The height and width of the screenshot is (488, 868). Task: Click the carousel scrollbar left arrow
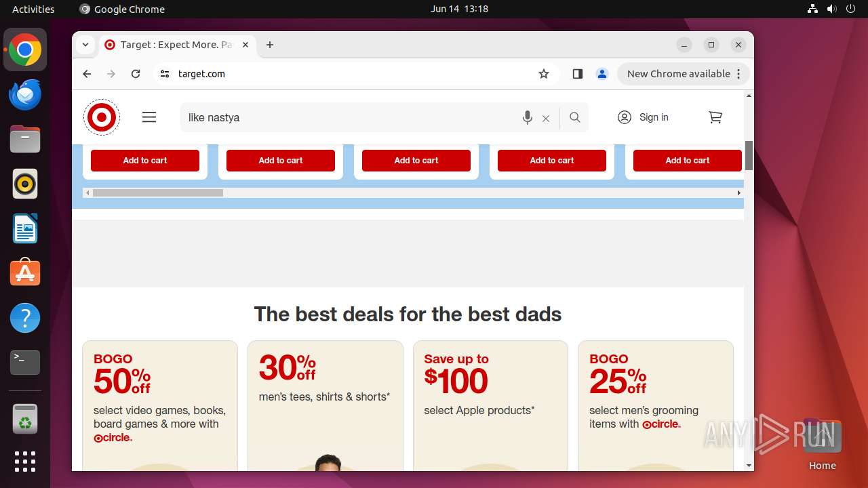pos(87,193)
